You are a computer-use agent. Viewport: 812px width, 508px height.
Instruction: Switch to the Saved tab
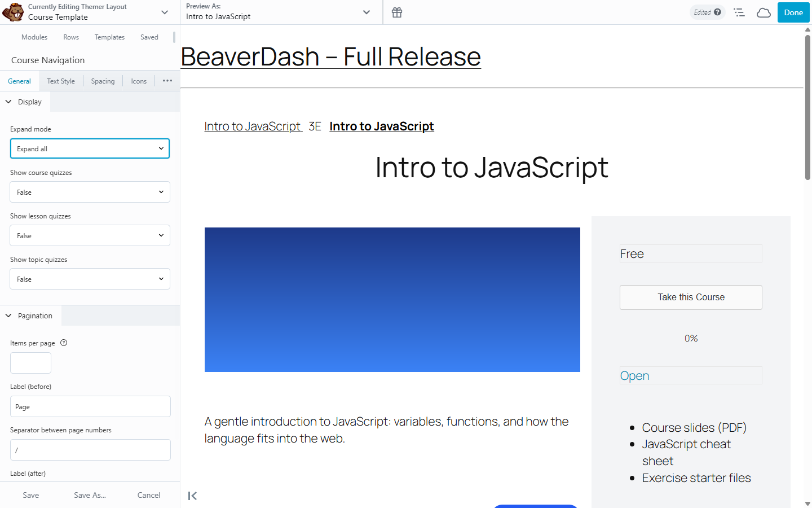[x=149, y=37]
